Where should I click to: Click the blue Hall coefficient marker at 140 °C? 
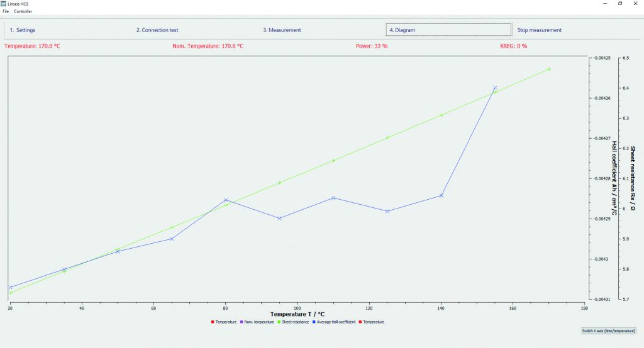coord(441,195)
